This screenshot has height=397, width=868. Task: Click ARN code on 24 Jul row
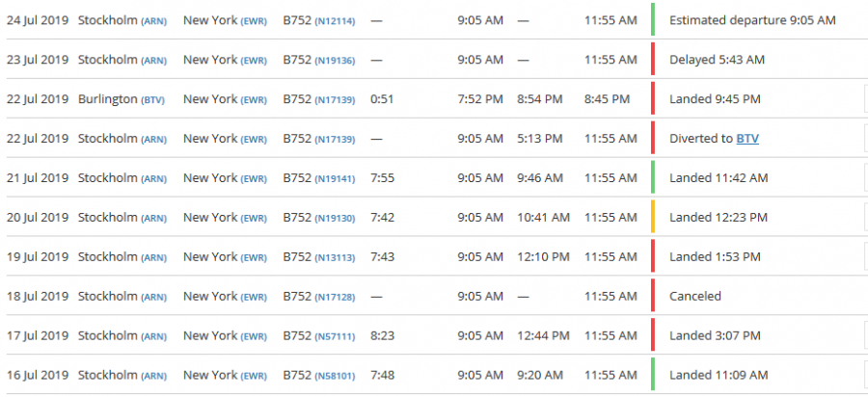pyautogui.click(x=155, y=20)
